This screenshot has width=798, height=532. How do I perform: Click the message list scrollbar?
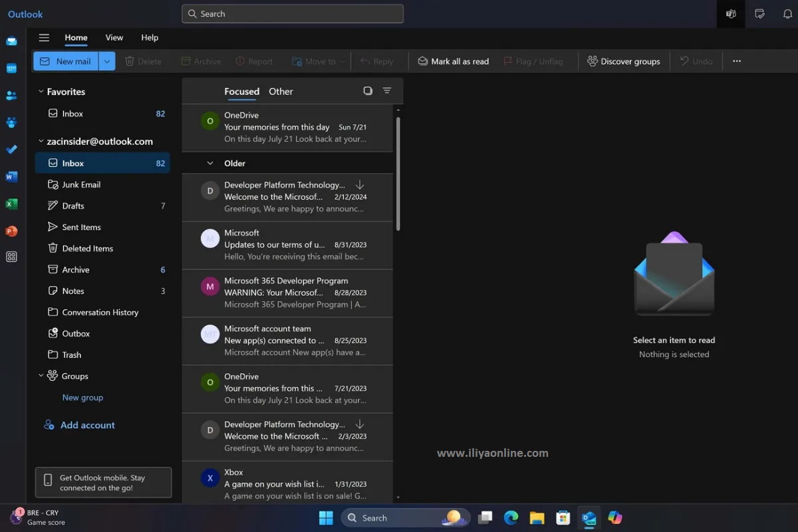click(x=398, y=173)
